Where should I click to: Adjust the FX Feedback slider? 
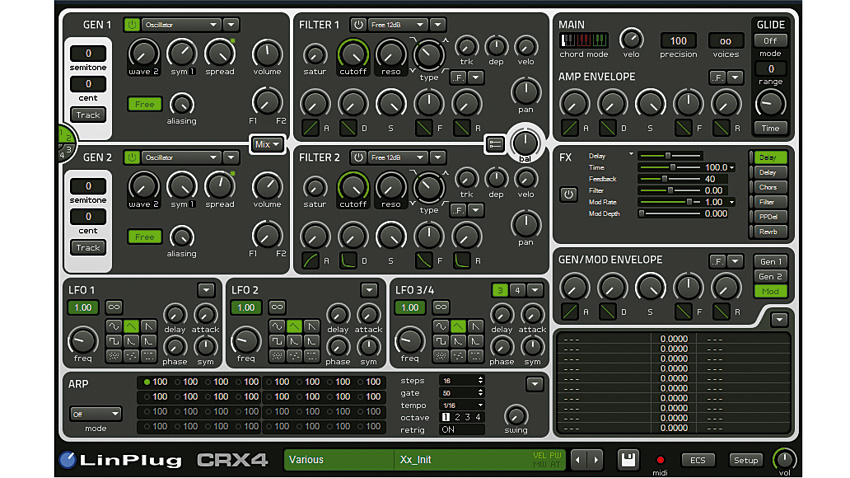coord(669,179)
